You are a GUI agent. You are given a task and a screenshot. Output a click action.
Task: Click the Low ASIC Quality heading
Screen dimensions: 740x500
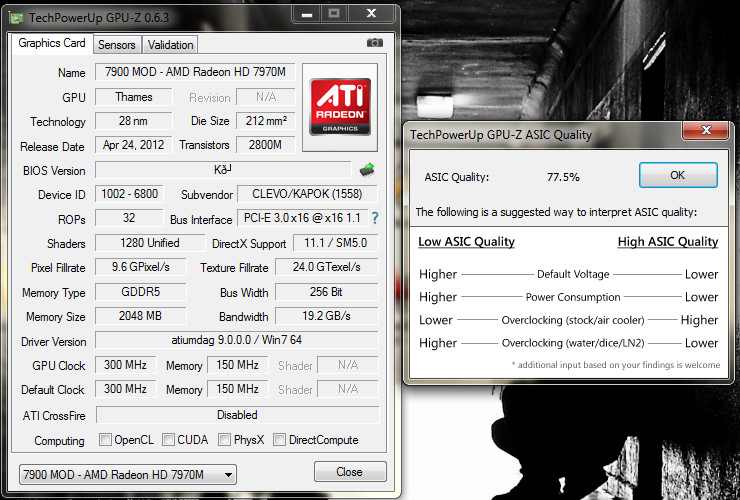[466, 242]
